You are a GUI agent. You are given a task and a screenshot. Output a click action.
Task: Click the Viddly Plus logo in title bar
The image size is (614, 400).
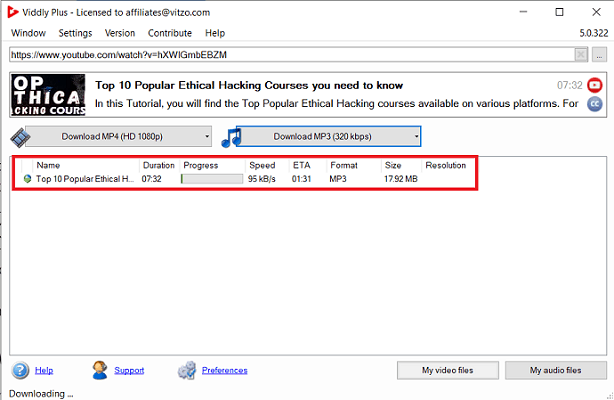point(13,12)
